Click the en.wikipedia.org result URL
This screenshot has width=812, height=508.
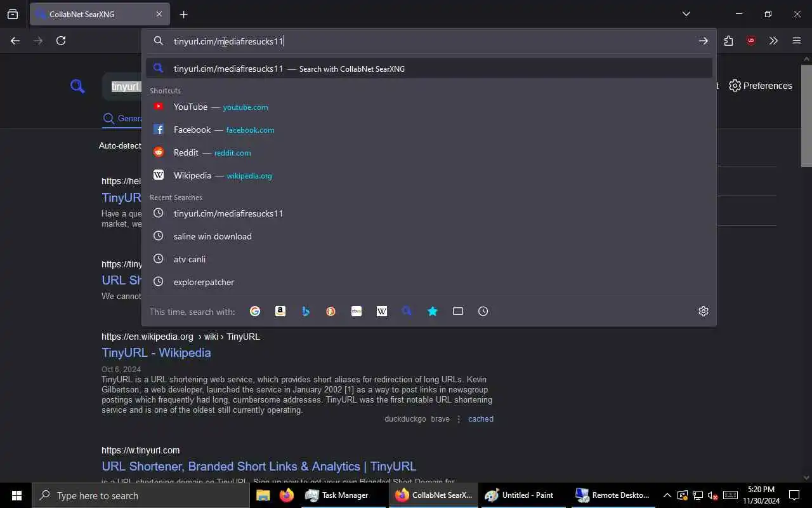[181, 337]
